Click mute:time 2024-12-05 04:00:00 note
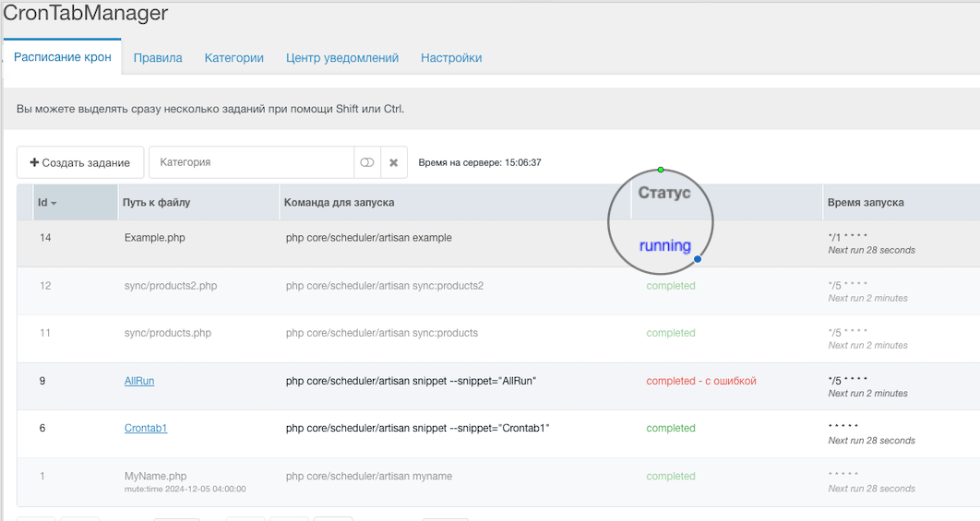Image resolution: width=980 pixels, height=521 pixels. tap(185, 489)
